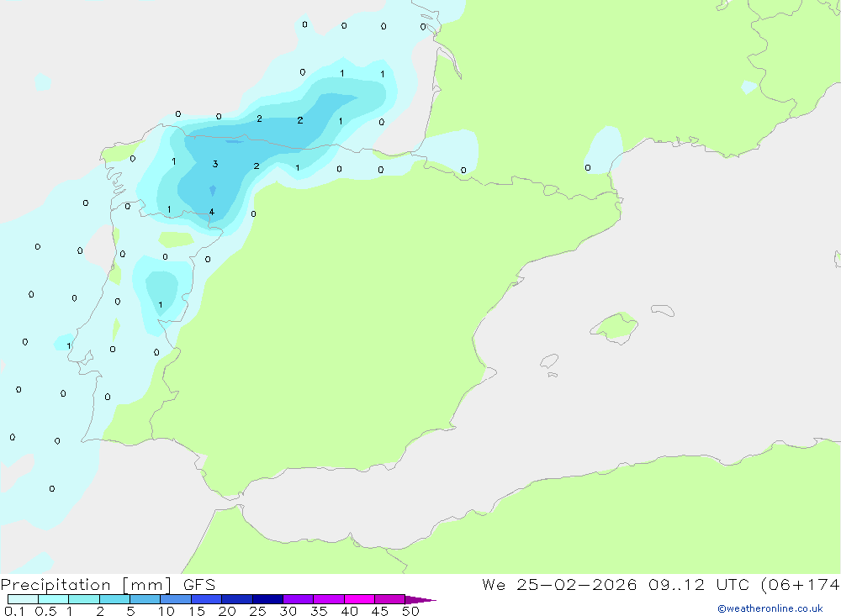Pick the 20 to 25 mm legend swatch
Image resolution: width=841 pixels, height=616 pixels.
click(237, 599)
